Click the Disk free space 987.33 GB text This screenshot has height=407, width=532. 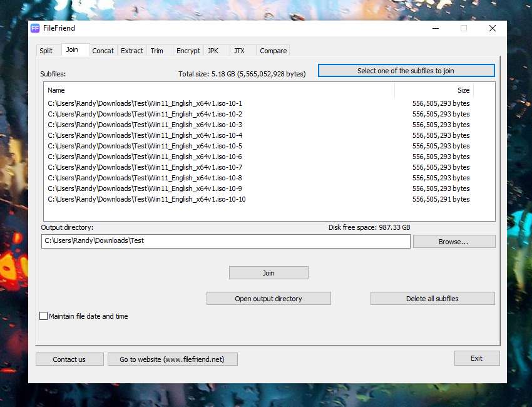coord(369,227)
